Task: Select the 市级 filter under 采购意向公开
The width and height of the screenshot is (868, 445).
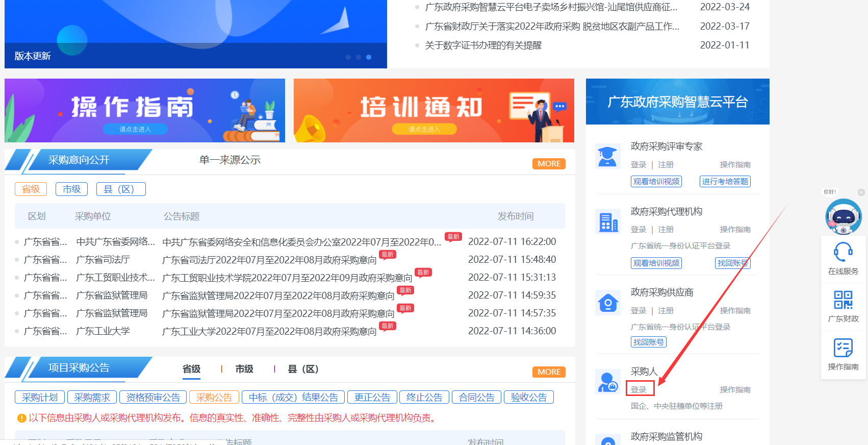Action: click(71, 189)
